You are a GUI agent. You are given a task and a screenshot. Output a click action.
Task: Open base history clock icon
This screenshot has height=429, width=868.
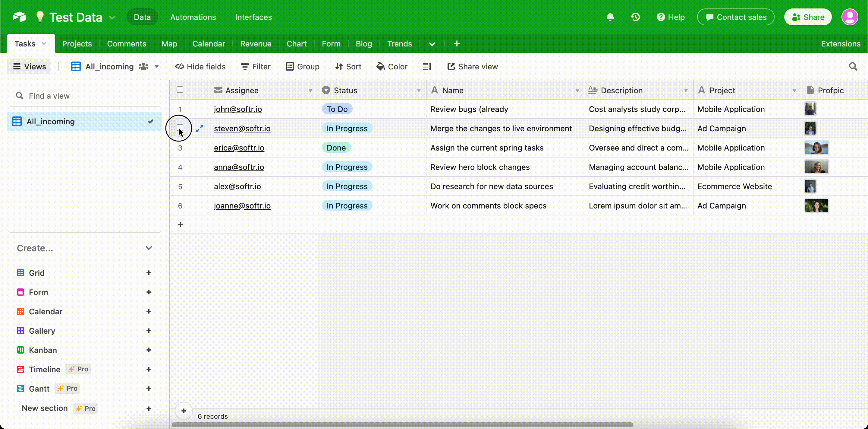tap(635, 17)
